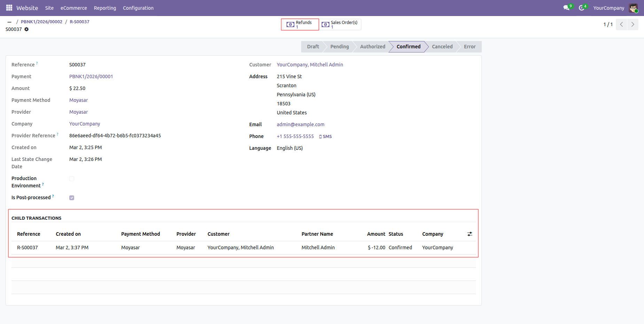
Task: Go to previous record arrow
Action: tap(621, 24)
